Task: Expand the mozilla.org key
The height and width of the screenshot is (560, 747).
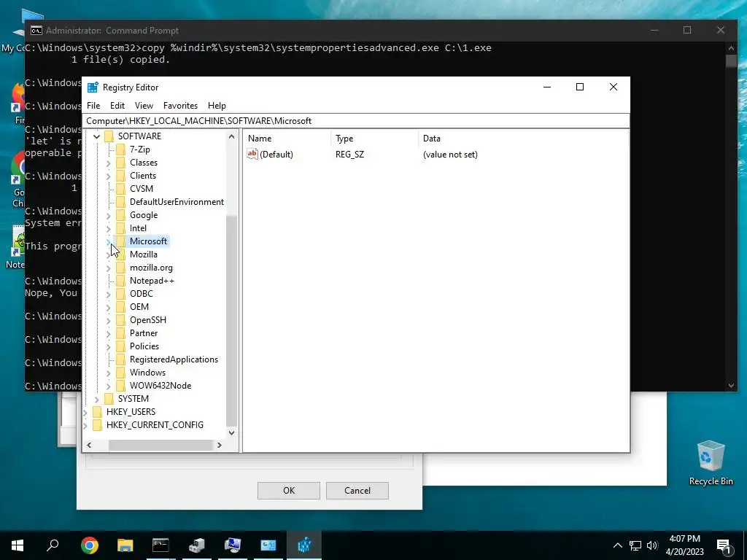Action: pyautogui.click(x=109, y=268)
